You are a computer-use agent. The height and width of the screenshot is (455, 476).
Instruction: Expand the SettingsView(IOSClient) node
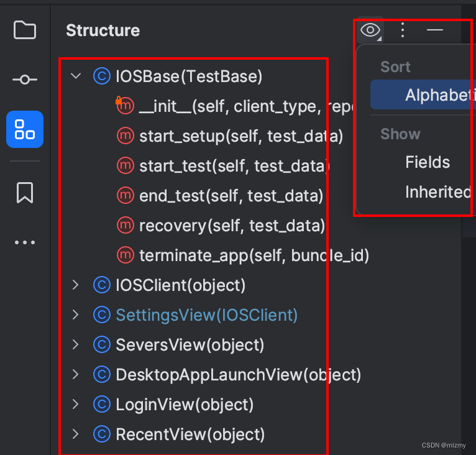(x=76, y=315)
